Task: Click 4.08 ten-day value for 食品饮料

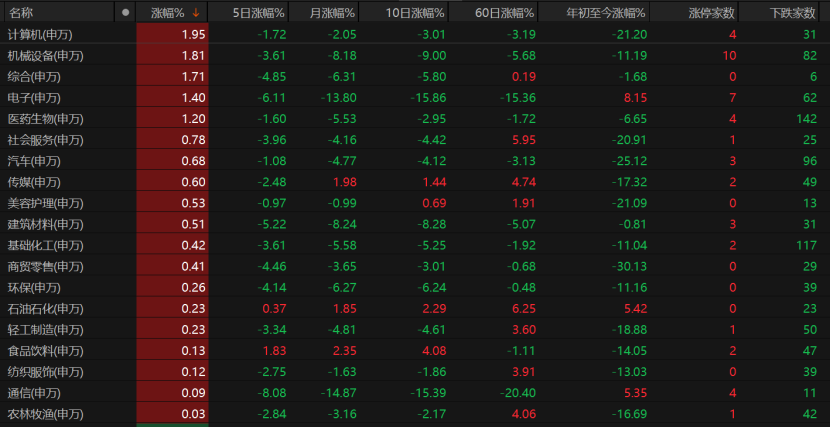Action: pyautogui.click(x=435, y=351)
